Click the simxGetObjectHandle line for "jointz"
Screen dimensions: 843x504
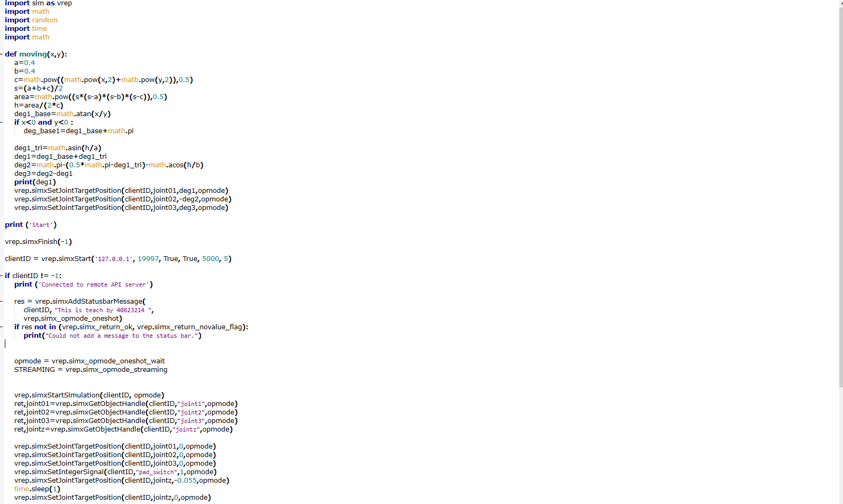124,429
